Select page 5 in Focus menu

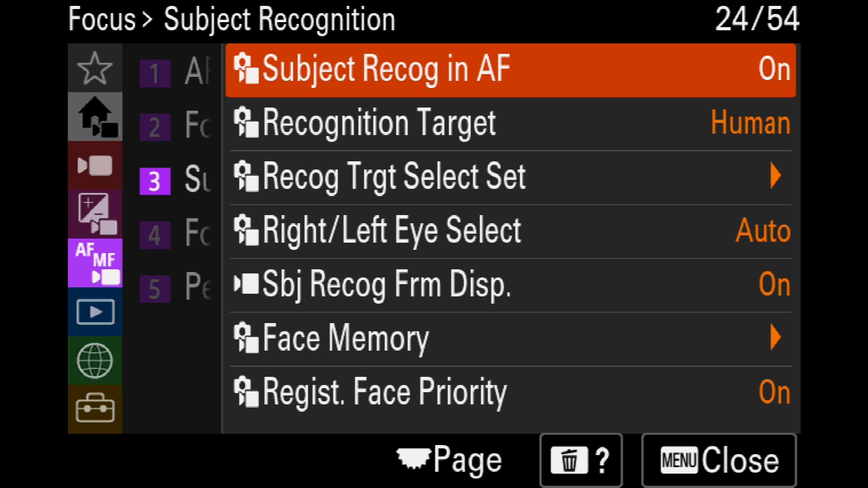[155, 289]
